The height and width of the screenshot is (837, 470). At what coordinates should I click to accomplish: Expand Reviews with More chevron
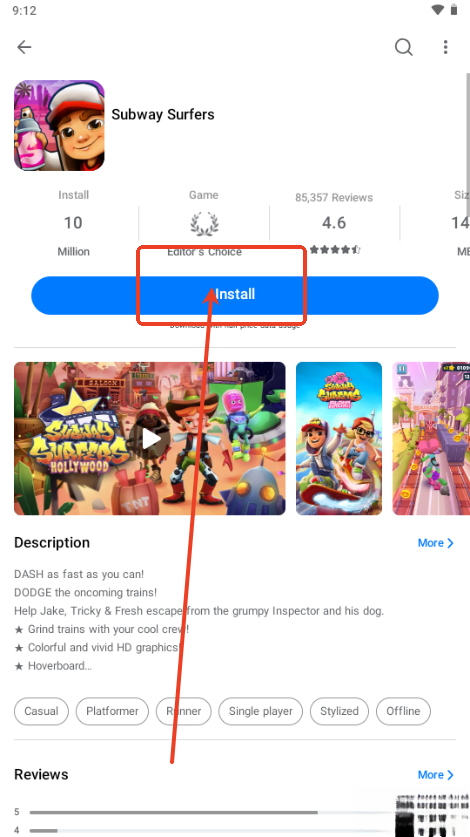436,775
